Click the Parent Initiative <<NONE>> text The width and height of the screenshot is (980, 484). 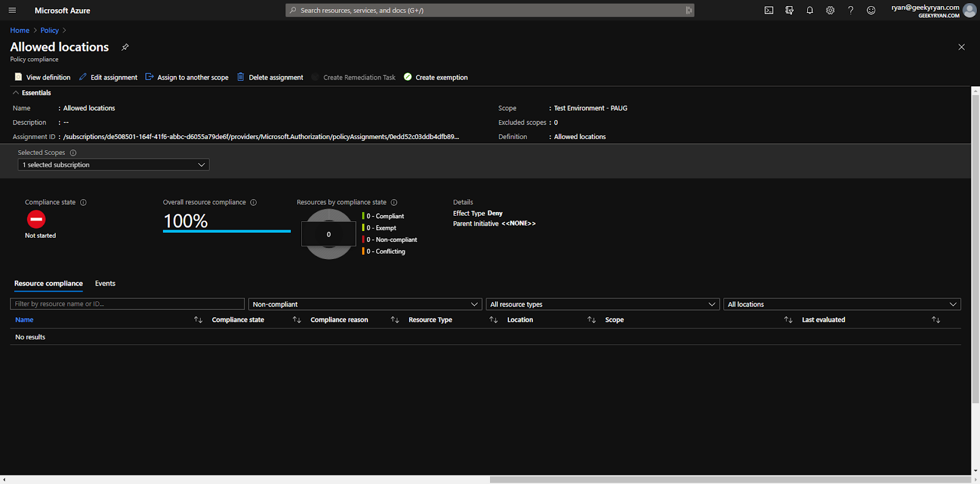(x=494, y=224)
